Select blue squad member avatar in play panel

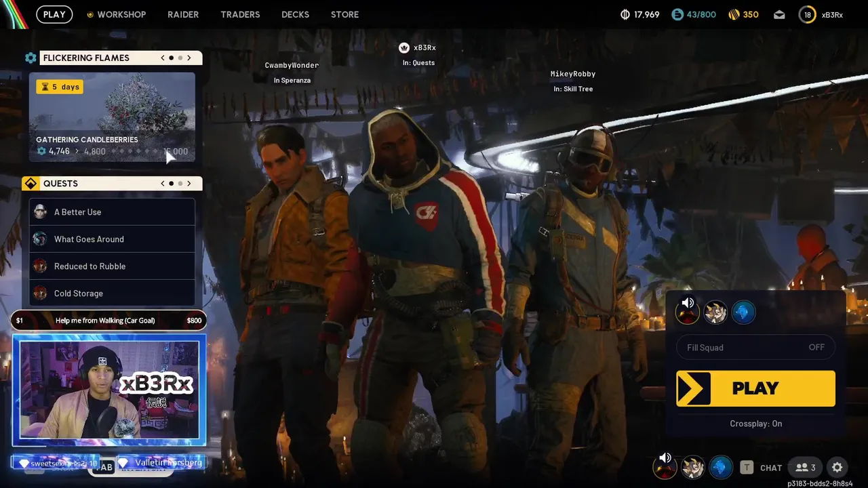(743, 312)
